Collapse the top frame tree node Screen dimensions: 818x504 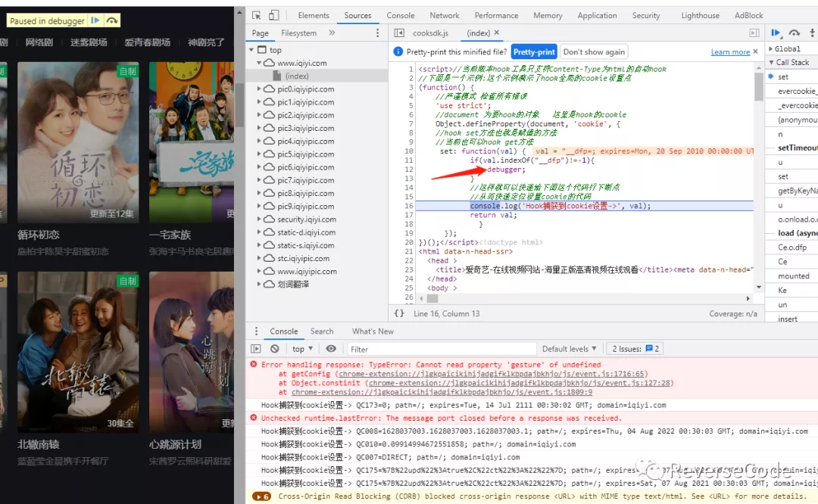[x=251, y=49]
